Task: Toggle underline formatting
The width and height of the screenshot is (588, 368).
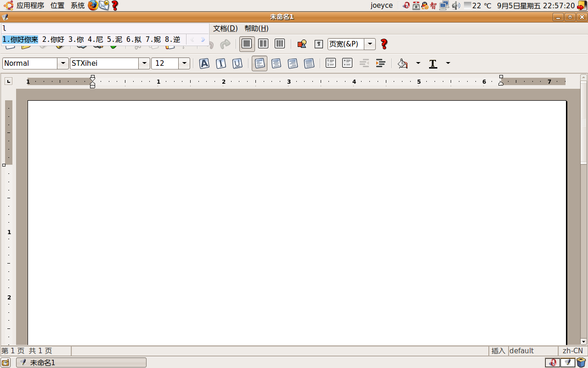Action: pos(237,63)
